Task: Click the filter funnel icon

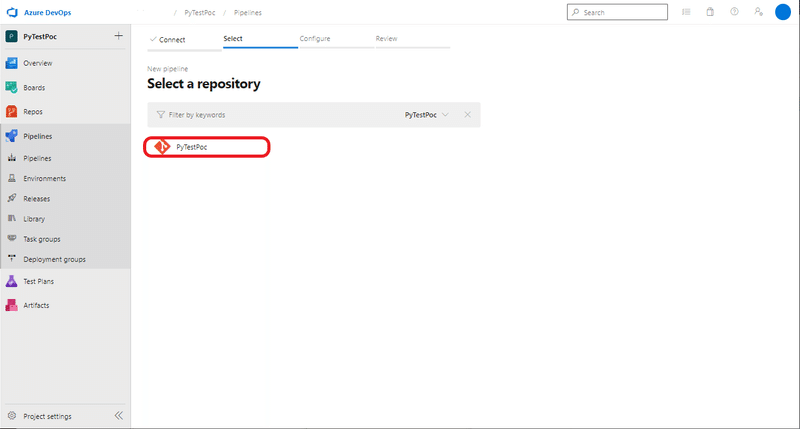Action: [x=161, y=115]
